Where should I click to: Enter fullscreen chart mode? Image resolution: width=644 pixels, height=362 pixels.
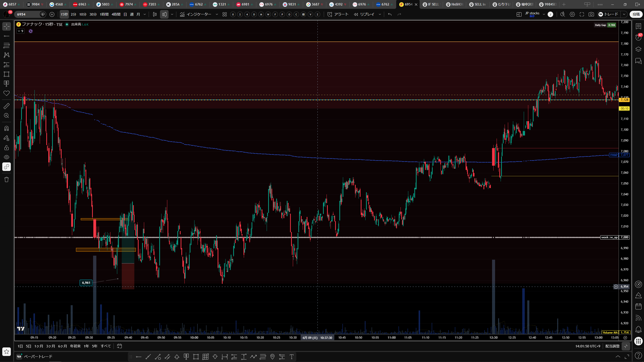pyautogui.click(x=582, y=15)
